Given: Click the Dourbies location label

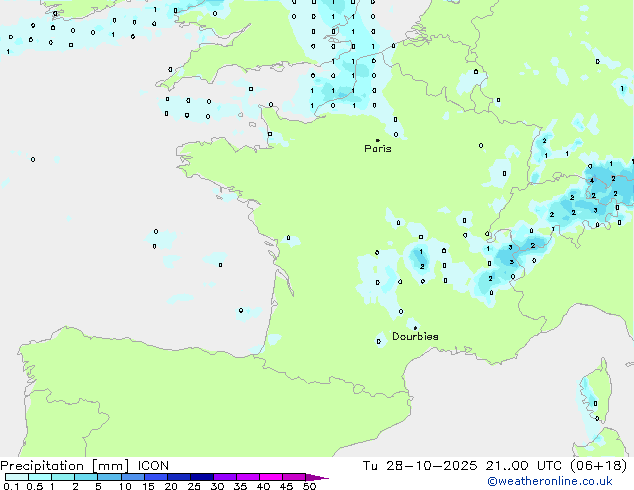Looking at the screenshot, I should tap(415, 336).
